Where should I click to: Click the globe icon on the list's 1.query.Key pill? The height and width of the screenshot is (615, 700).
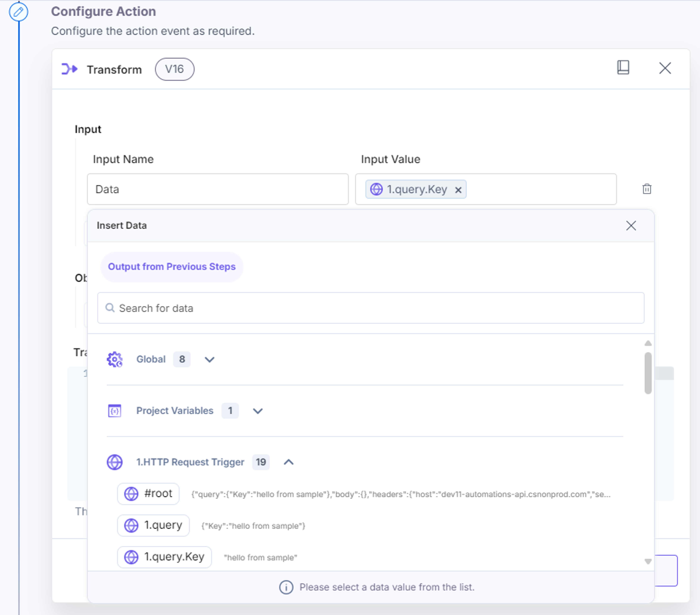[x=131, y=557]
